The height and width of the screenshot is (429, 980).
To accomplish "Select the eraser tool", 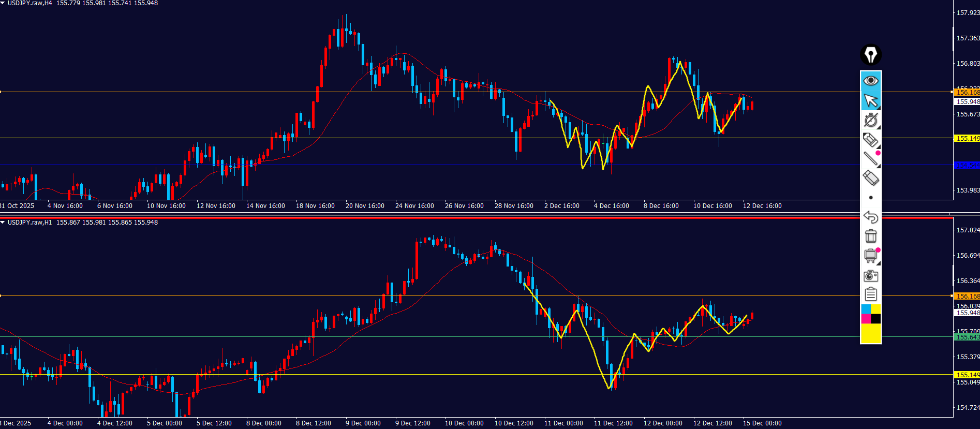I will pos(871,178).
